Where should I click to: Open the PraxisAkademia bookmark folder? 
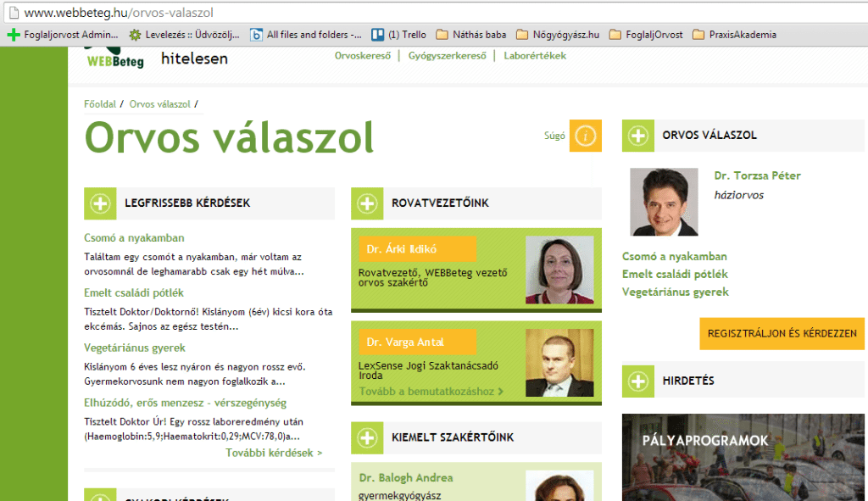734,35
